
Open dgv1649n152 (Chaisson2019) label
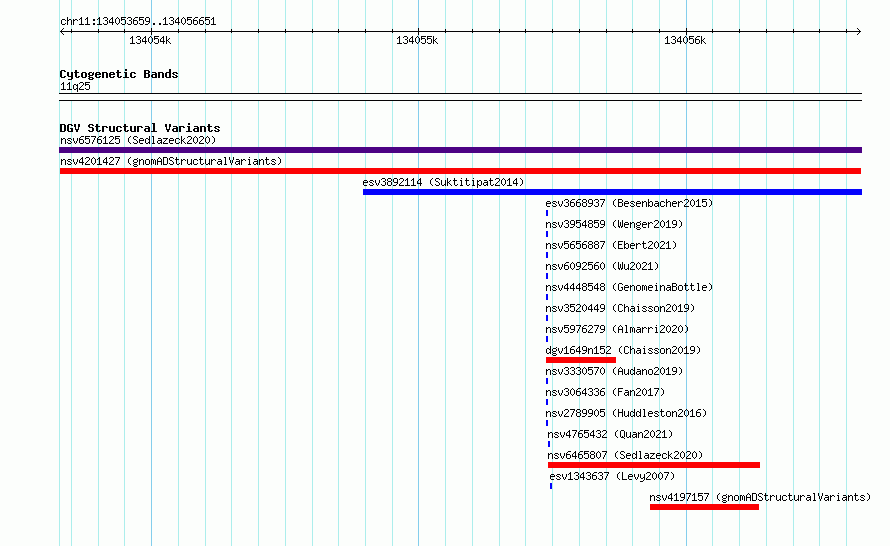pos(623,350)
